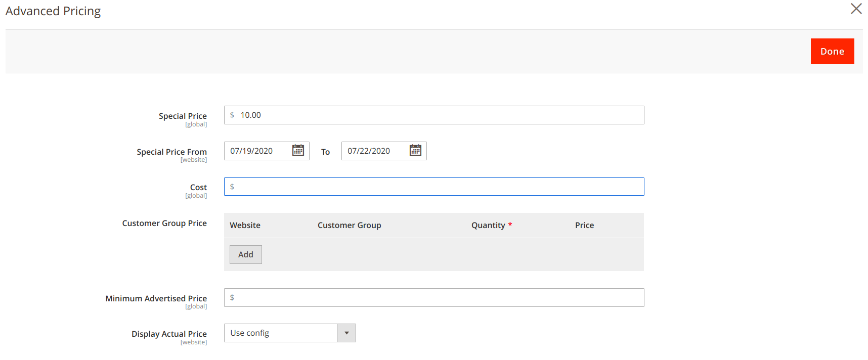Image resolution: width=868 pixels, height=360 pixels.
Task: Click the Customer Group column header
Action: tap(349, 226)
